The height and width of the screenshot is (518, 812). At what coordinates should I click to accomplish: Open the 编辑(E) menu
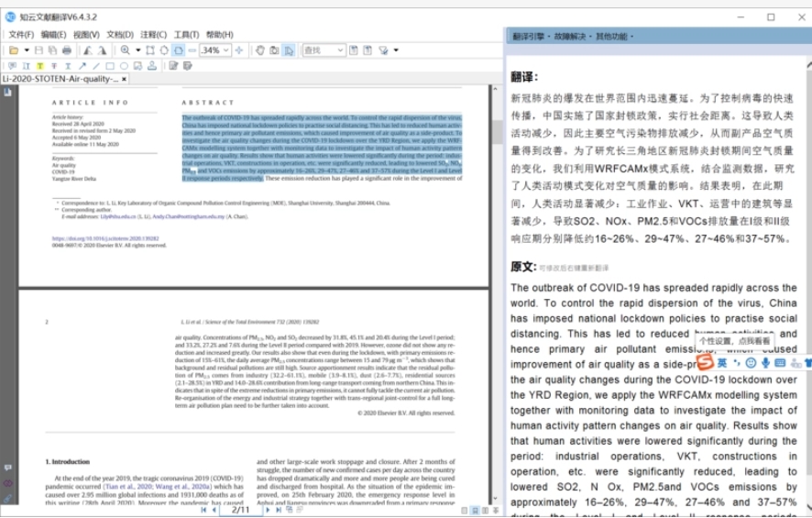click(x=53, y=35)
